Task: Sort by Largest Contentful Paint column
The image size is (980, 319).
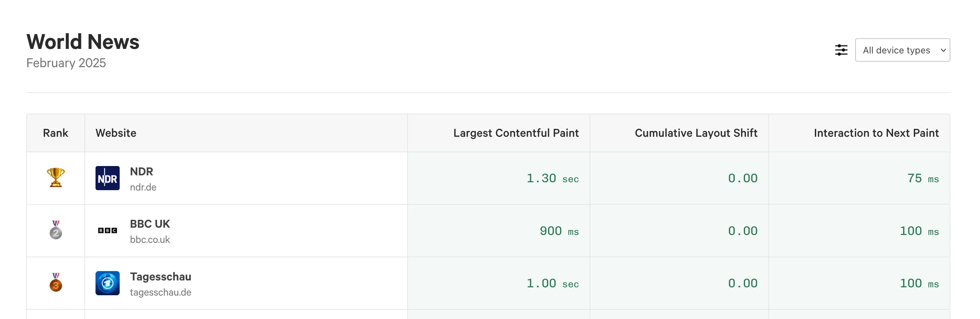Action: tap(516, 133)
